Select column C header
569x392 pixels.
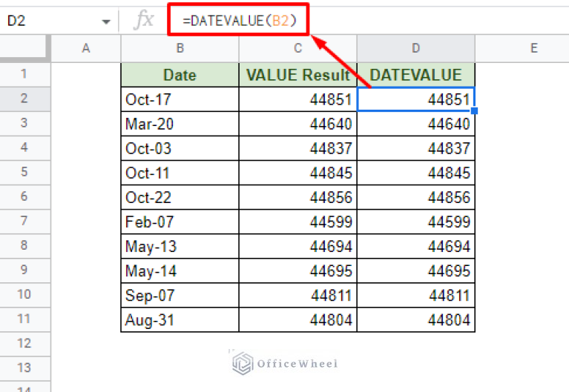[297, 48]
